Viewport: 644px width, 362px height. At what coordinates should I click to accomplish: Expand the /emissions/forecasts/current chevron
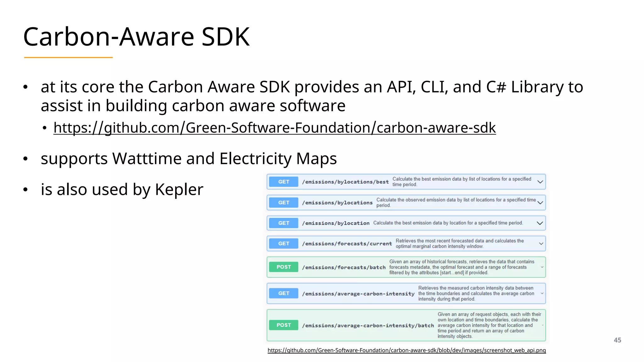tap(541, 244)
